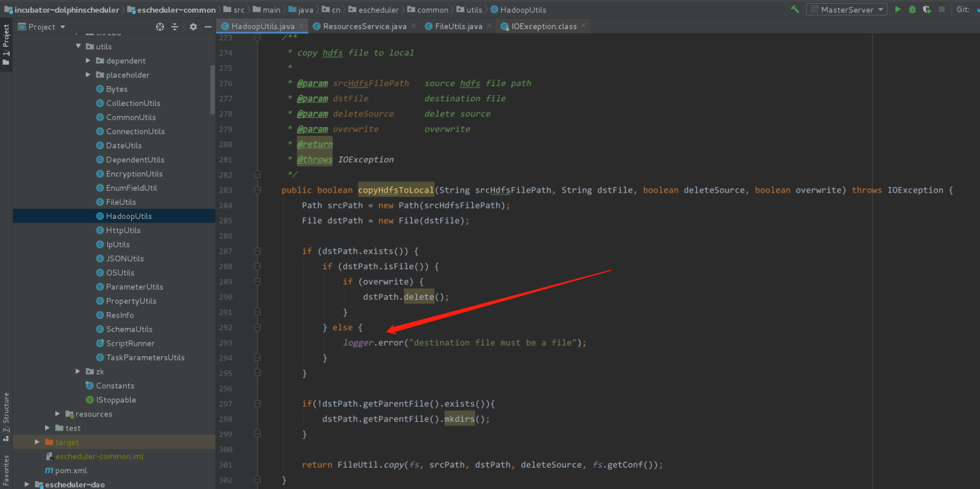Click the Project panel vertical scrollbar
The image size is (980, 489).
212,90
